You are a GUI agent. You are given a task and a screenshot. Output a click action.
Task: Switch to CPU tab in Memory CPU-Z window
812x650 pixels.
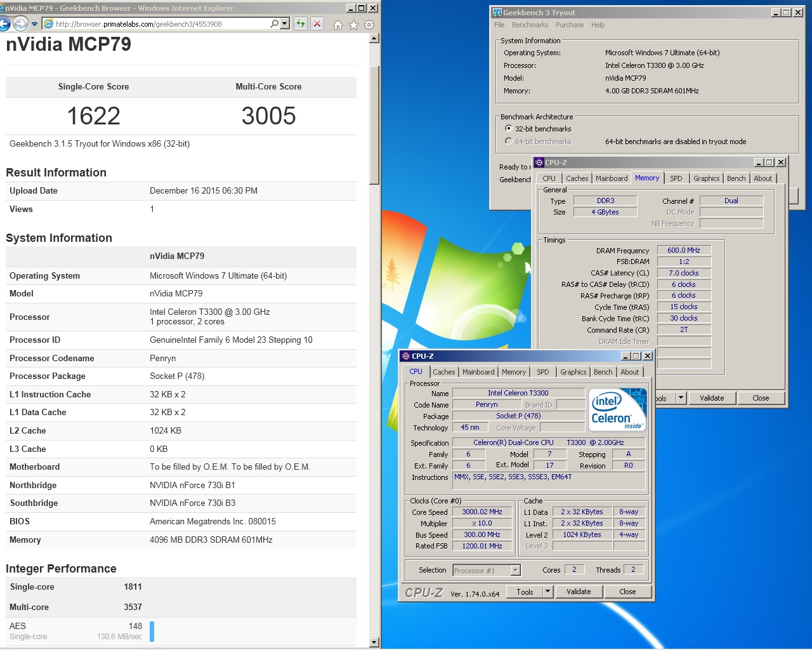click(x=549, y=178)
